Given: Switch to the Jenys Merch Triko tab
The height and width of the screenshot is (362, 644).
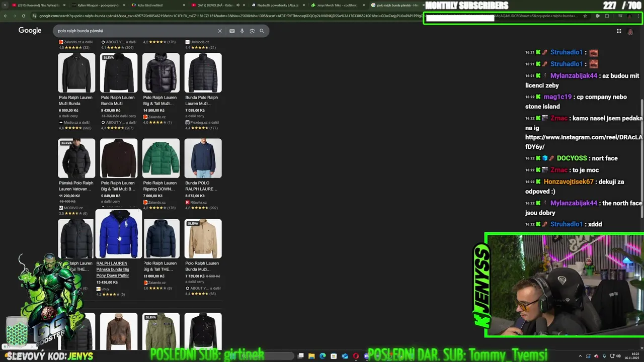Looking at the screenshot, I should pyautogui.click(x=337, y=5).
